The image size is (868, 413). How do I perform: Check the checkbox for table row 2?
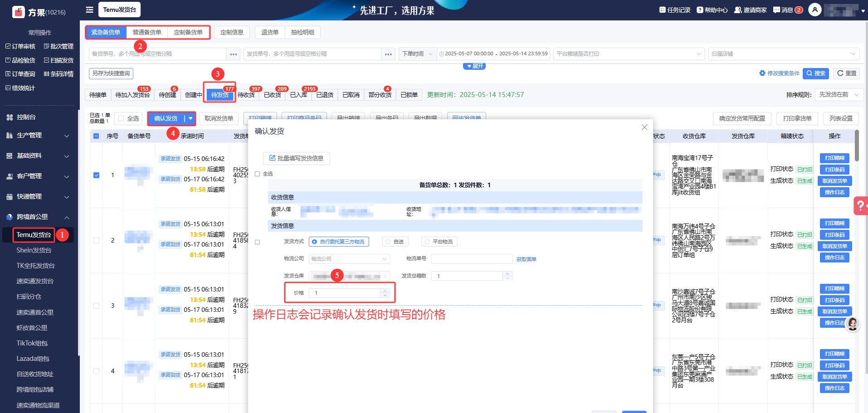pyautogui.click(x=96, y=240)
